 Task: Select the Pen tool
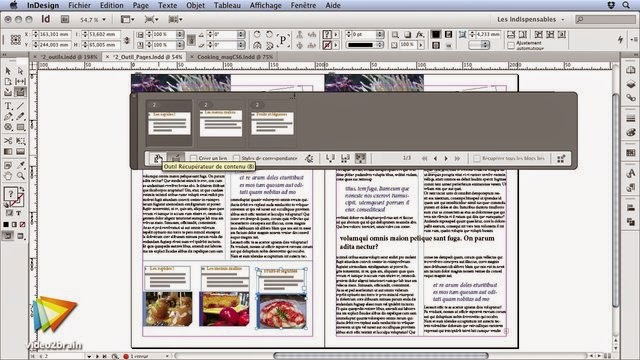(x=8, y=117)
